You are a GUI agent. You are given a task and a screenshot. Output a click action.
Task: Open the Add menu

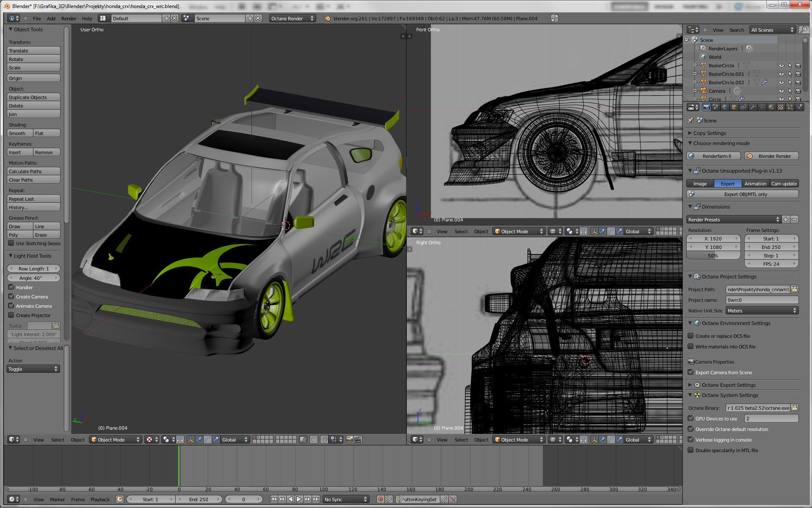(x=51, y=19)
